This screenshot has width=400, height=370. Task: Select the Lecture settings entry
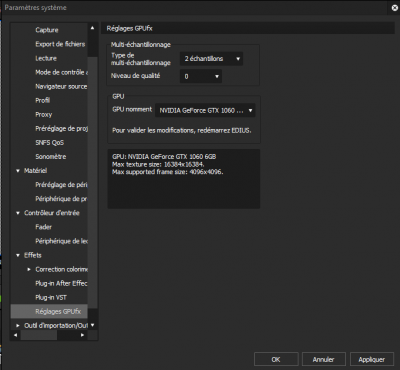click(46, 58)
